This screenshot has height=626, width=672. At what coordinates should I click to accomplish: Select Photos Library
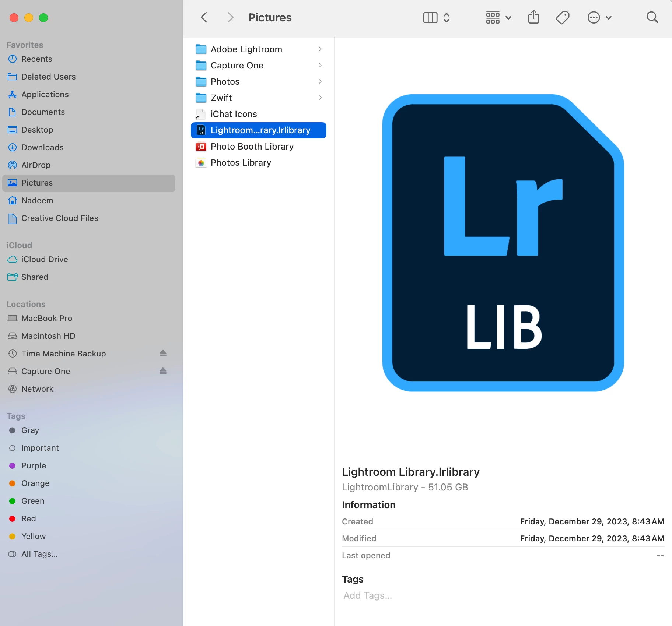click(x=259, y=163)
